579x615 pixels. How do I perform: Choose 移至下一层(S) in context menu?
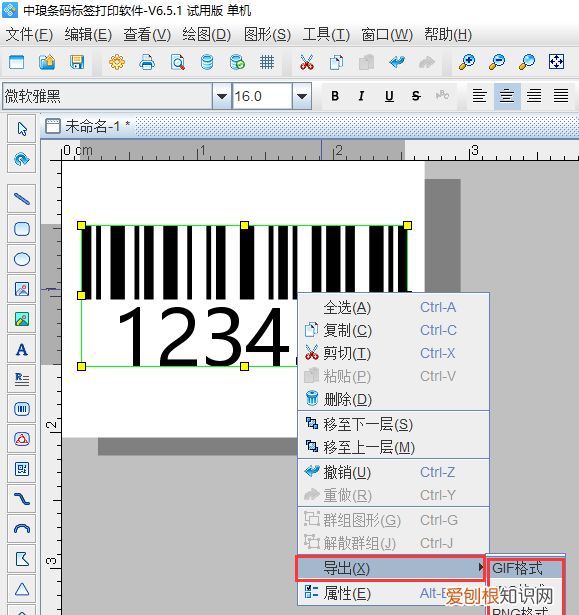[x=394, y=424]
